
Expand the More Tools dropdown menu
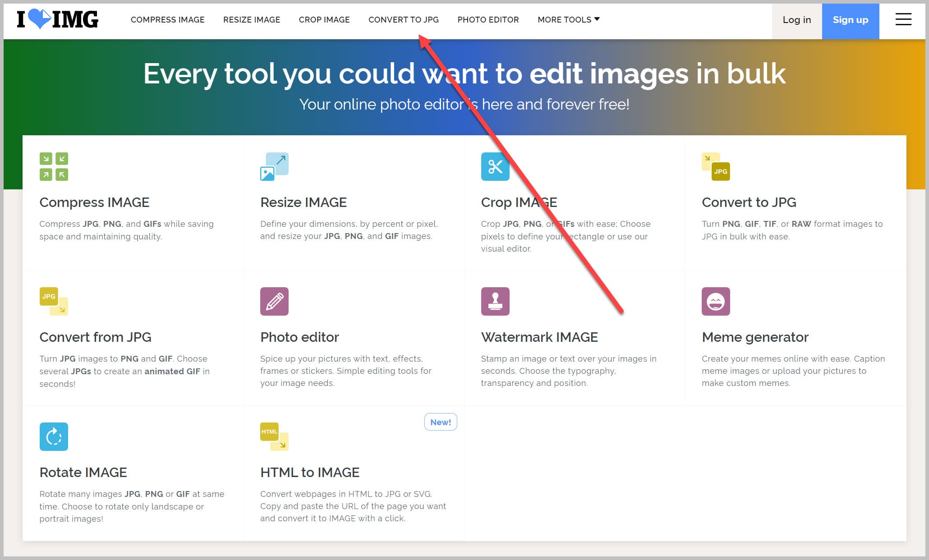pyautogui.click(x=567, y=19)
